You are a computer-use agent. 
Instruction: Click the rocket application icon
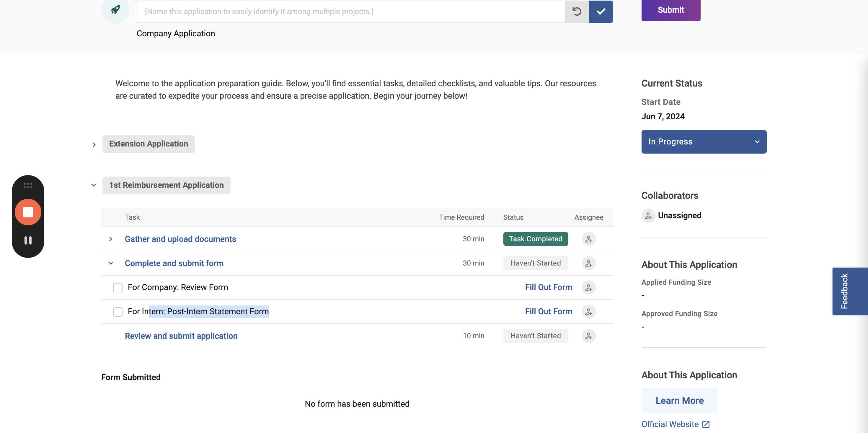point(115,9)
